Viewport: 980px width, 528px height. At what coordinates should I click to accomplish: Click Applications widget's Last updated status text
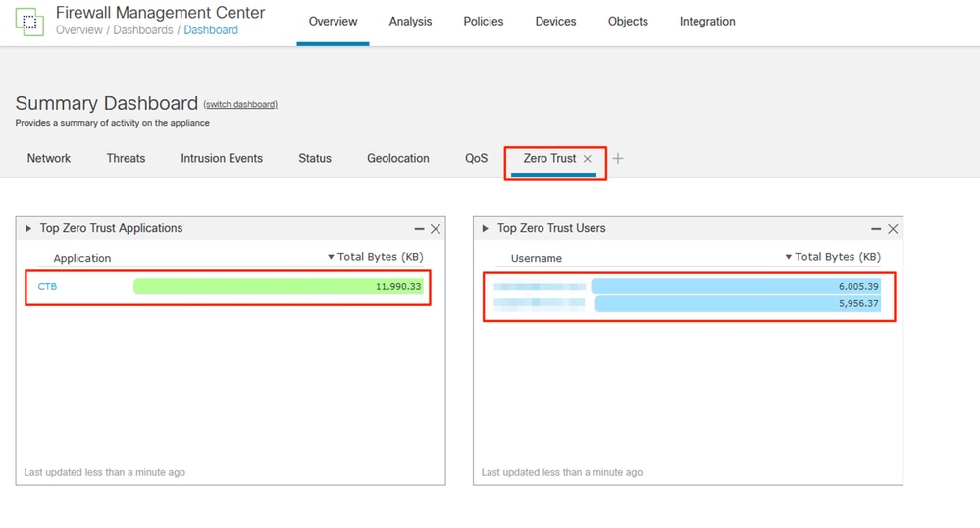click(104, 472)
